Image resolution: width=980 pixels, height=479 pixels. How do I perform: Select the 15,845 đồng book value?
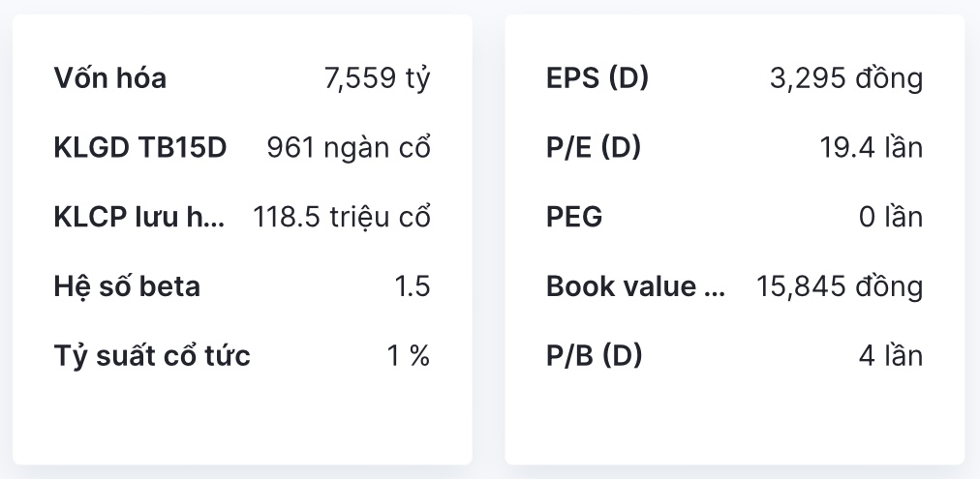(839, 286)
